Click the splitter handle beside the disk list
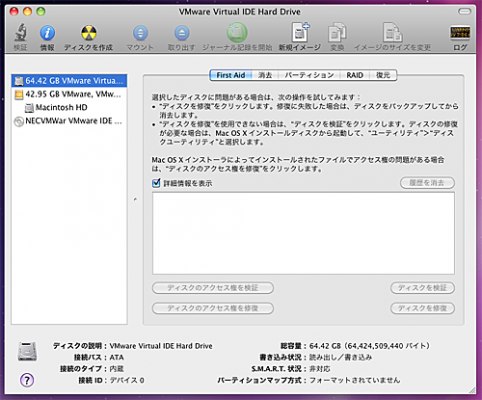 [x=135, y=199]
